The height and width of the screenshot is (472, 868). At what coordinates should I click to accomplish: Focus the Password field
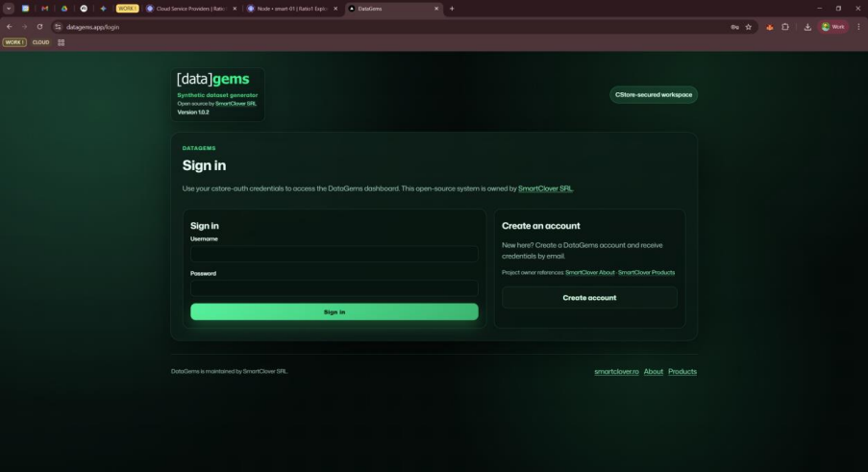pyautogui.click(x=335, y=288)
